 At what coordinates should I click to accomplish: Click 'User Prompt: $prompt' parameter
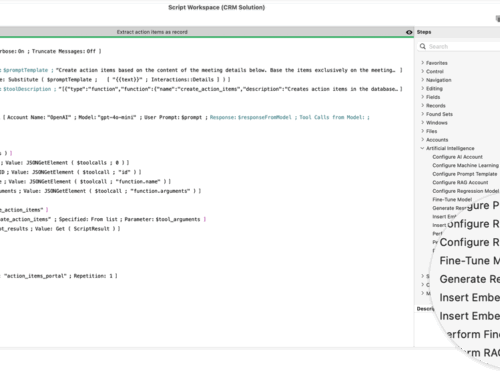[173, 117]
